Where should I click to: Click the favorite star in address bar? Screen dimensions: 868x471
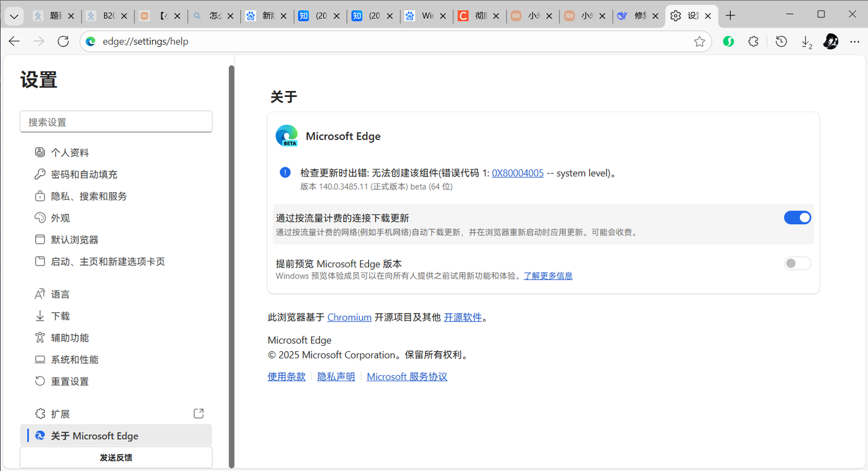(699, 41)
